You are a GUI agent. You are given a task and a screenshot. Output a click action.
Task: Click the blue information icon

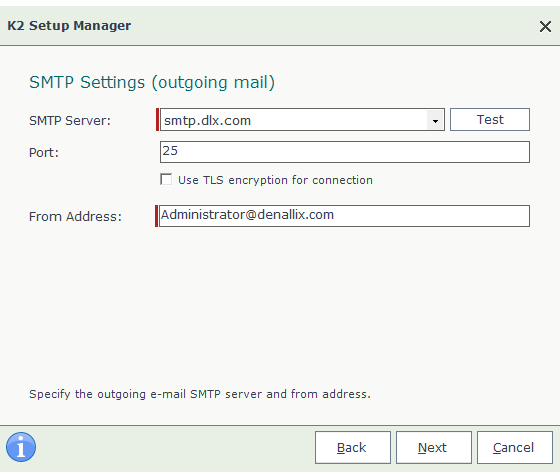tap(21, 447)
